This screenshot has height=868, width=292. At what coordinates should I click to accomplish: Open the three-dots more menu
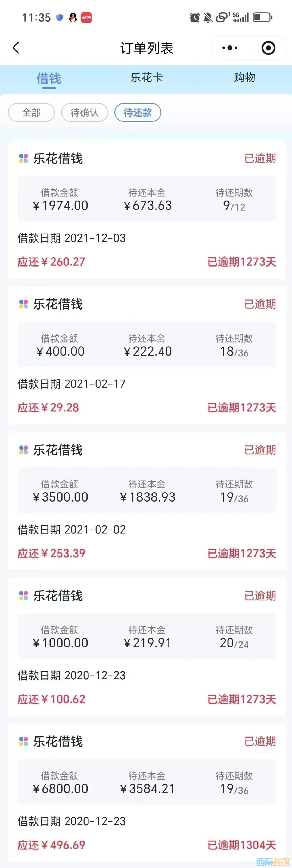[x=230, y=48]
